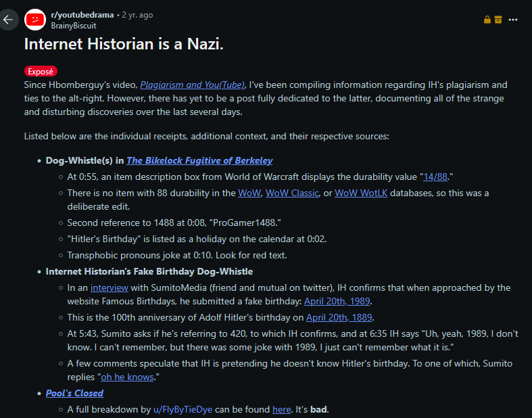Open BrainyBiscuit's user profile

[74, 26]
